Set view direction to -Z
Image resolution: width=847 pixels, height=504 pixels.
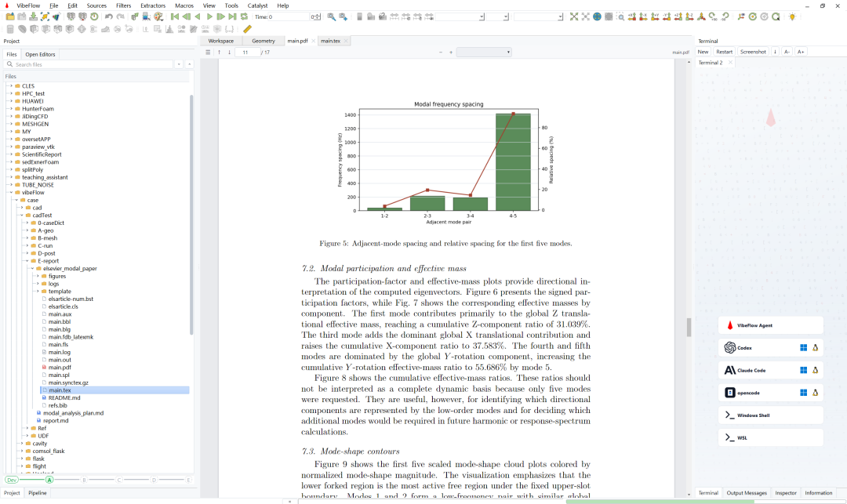point(690,16)
